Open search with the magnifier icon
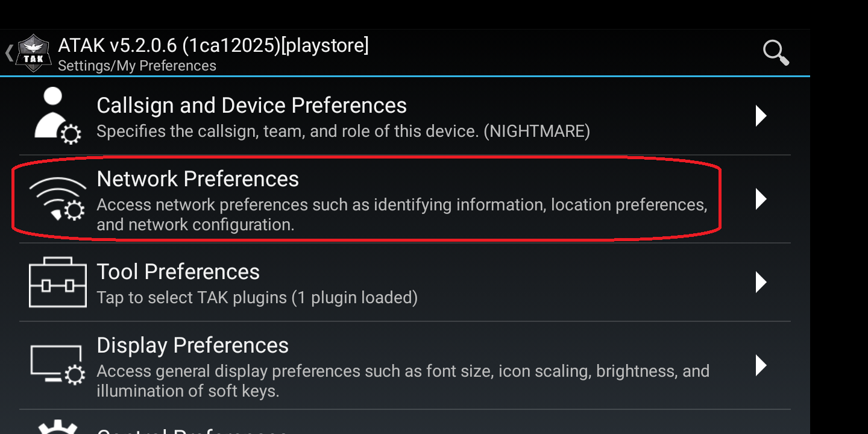868x434 pixels. coord(775,52)
